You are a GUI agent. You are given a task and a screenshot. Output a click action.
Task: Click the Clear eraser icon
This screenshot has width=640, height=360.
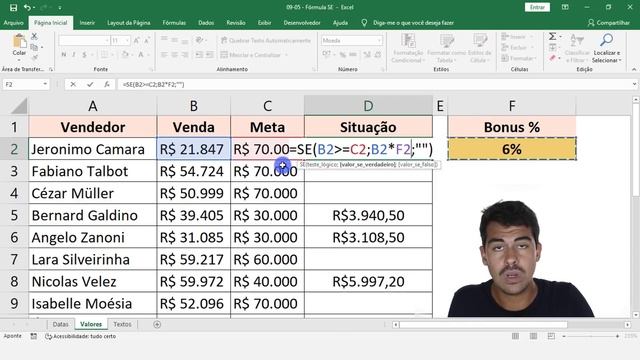(x=552, y=58)
